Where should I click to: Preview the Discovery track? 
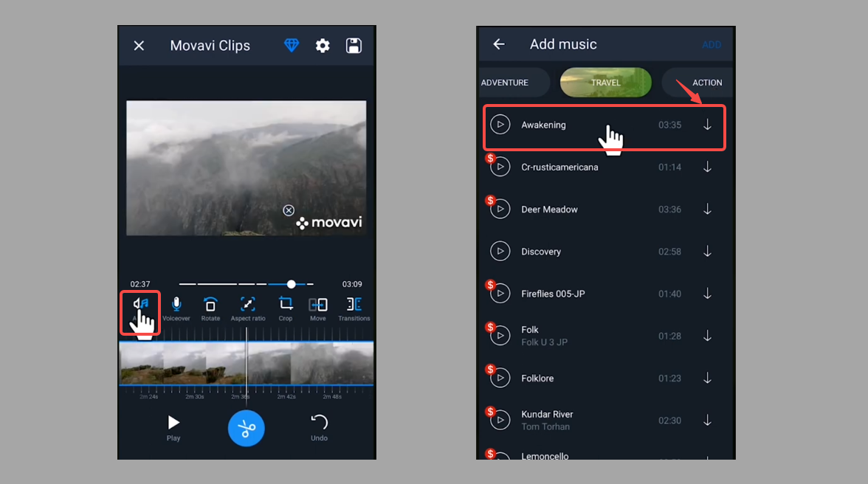point(500,252)
